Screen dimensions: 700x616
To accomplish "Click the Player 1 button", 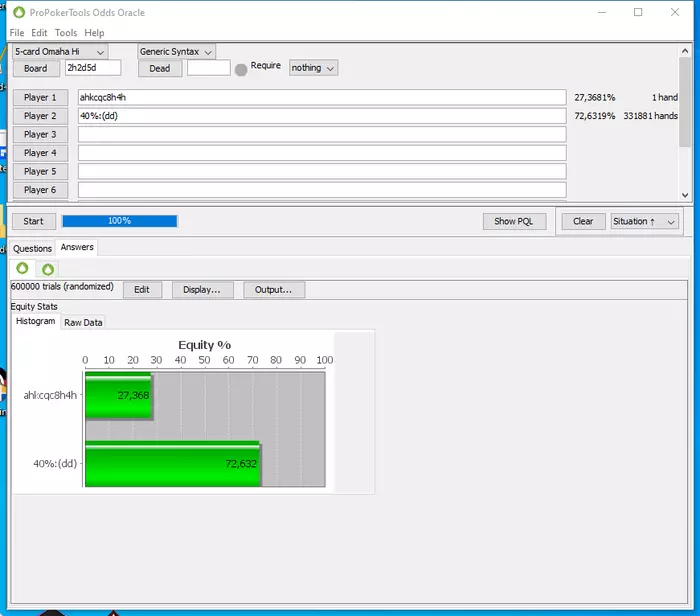I will pyautogui.click(x=40, y=97).
